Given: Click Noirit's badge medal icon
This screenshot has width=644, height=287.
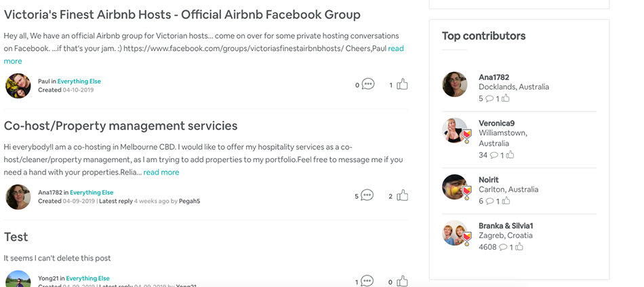Looking at the screenshot, I should (x=466, y=193).
